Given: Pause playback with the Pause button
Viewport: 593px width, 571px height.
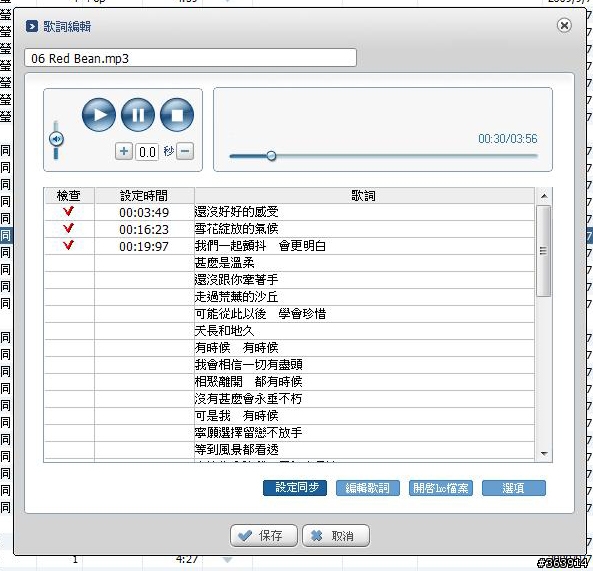Looking at the screenshot, I should [138, 115].
